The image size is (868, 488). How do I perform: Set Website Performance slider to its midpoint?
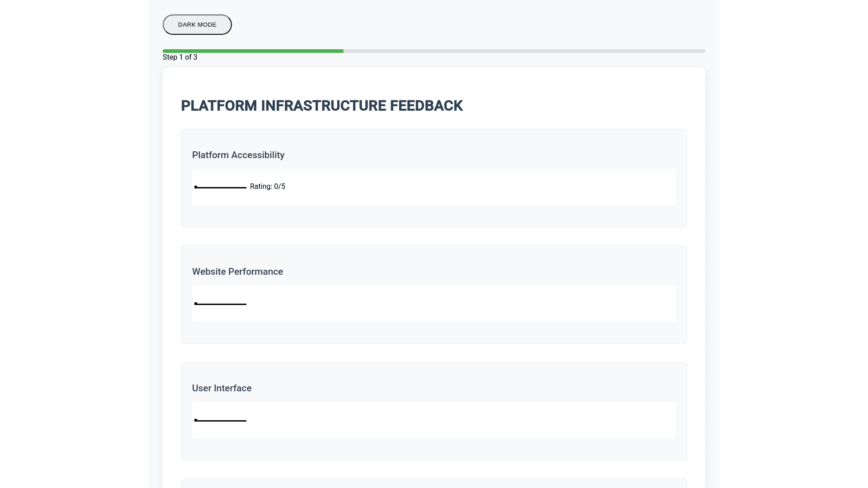pyautogui.click(x=221, y=304)
